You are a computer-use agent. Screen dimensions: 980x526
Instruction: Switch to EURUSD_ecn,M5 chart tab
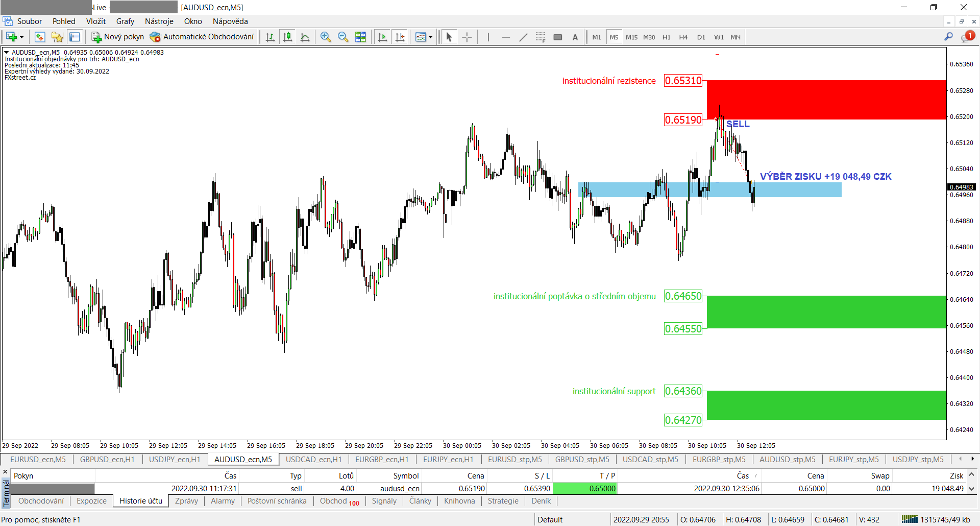pyautogui.click(x=38, y=459)
